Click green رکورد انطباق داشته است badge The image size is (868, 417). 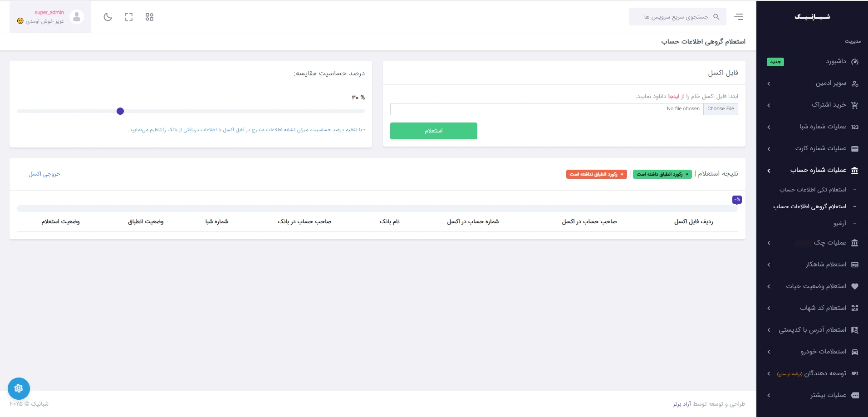click(x=662, y=174)
